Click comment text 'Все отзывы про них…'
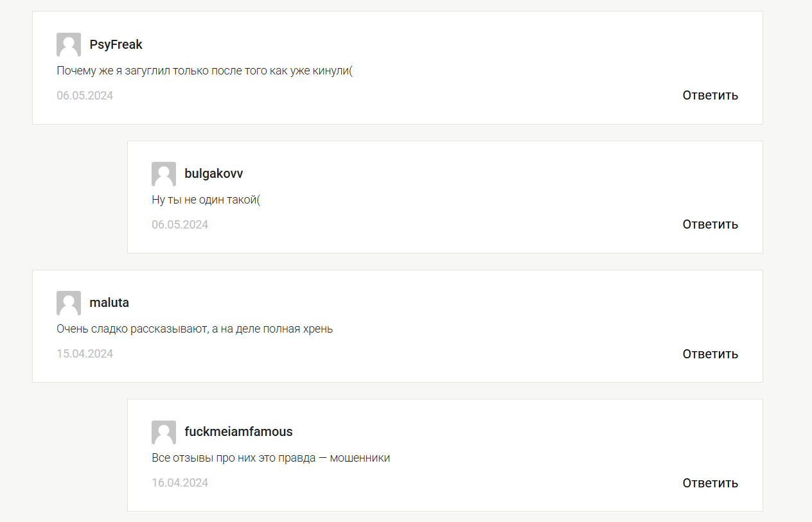Viewport: 812px width, 522px height. tap(271, 458)
